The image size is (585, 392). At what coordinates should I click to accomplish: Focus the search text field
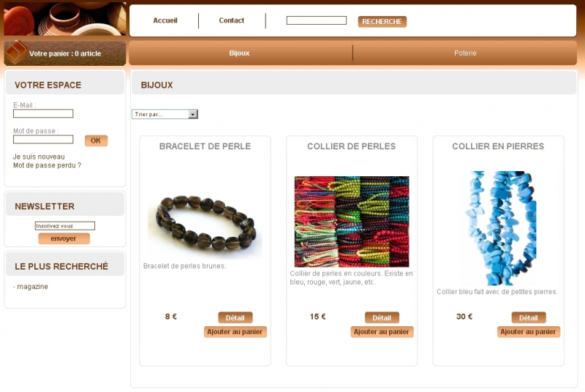click(x=316, y=20)
